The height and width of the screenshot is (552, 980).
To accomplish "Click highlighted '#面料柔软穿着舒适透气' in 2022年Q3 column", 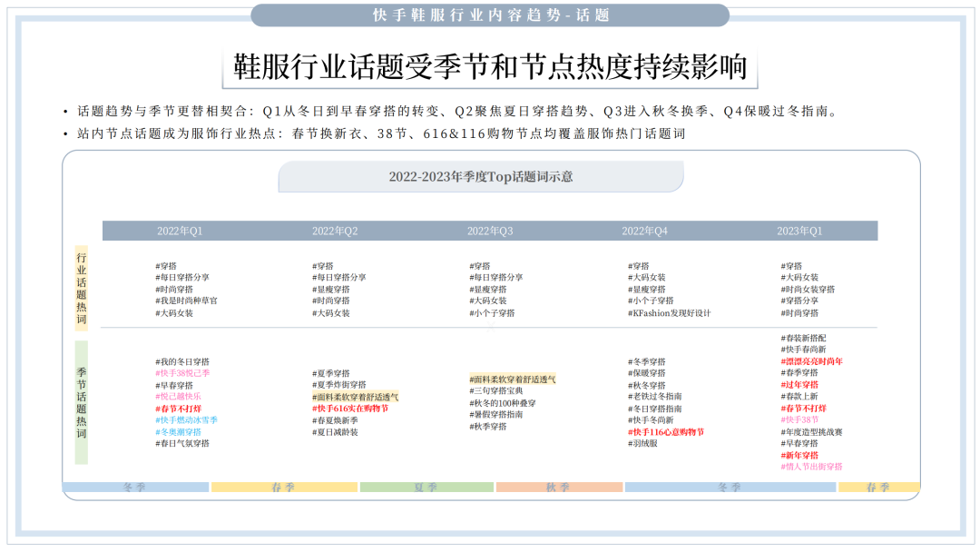I will pyautogui.click(x=512, y=379).
